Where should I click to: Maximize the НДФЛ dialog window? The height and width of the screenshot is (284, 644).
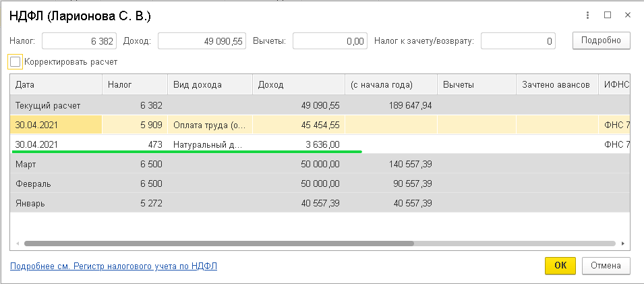pos(608,15)
